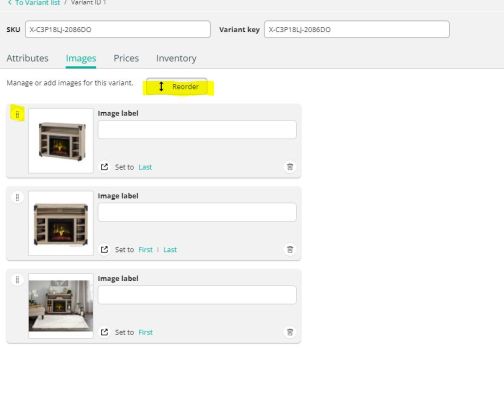Switch to the Attributes tab
The image size is (504, 394).
coord(27,58)
